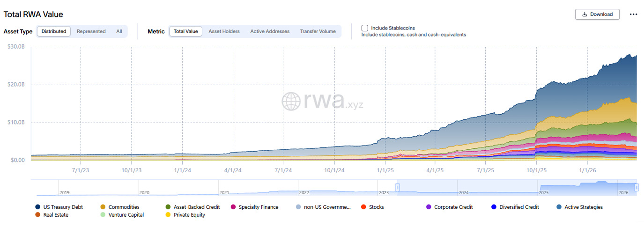Click the Real Estate legend marker
The image size is (644, 234).
click(38, 215)
